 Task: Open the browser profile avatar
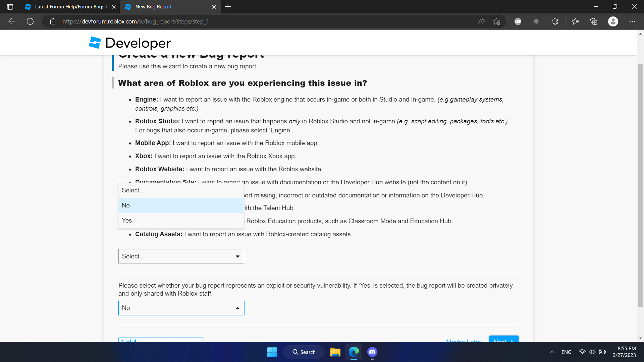click(x=613, y=21)
